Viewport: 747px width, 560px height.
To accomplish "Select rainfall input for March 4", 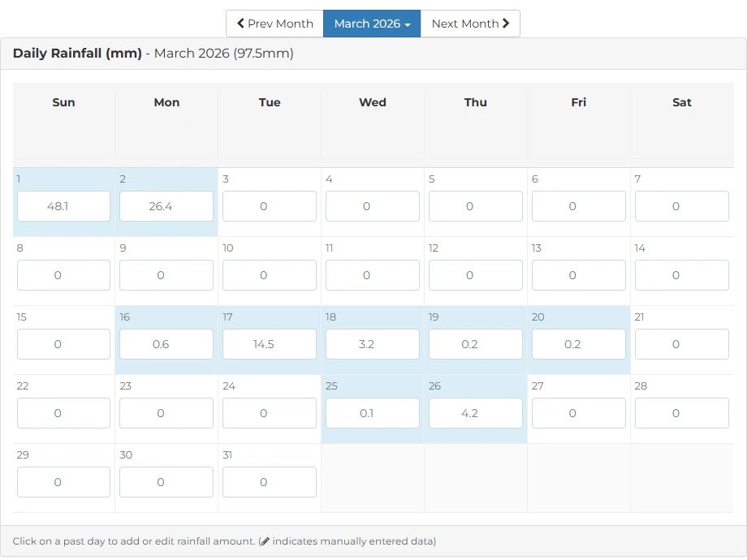I will (373, 206).
